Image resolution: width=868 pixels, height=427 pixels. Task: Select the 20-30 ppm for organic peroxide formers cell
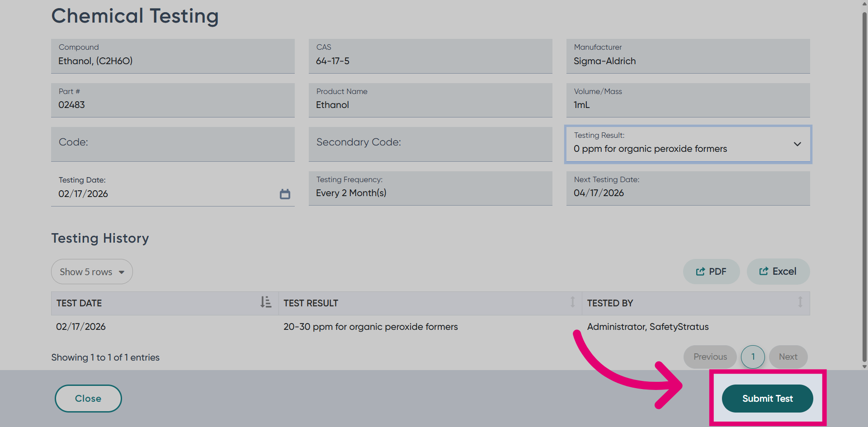[x=371, y=327]
